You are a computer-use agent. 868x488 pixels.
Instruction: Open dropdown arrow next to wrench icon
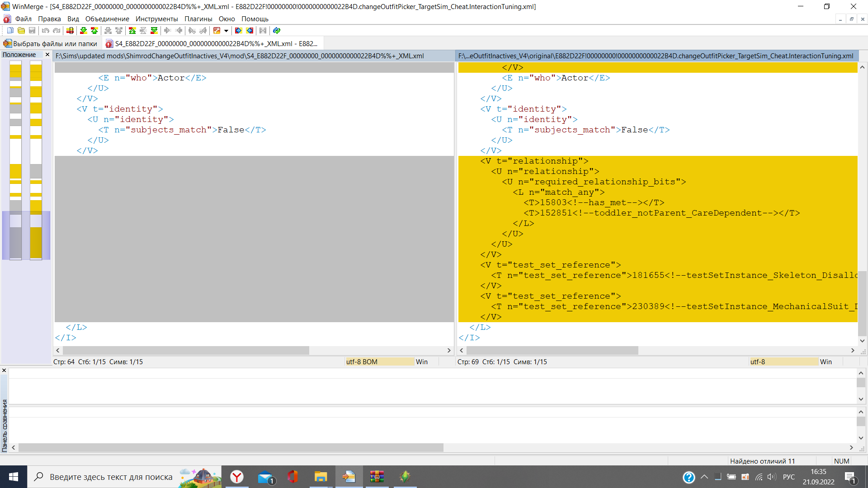pos(226,31)
